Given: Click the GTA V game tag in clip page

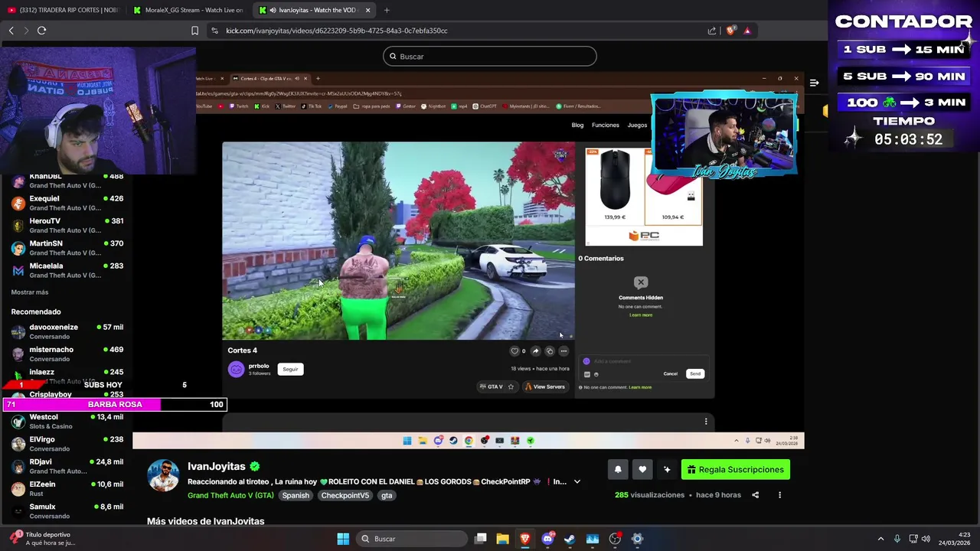Looking at the screenshot, I should coord(492,386).
